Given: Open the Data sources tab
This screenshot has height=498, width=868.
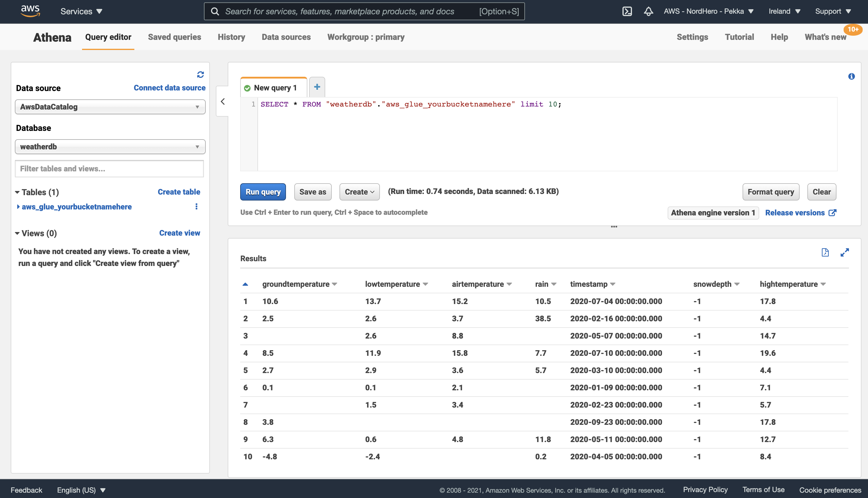Looking at the screenshot, I should click(286, 37).
